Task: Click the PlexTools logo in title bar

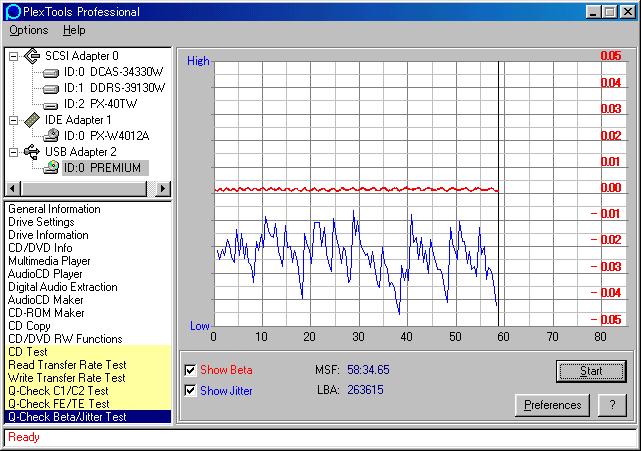Action: [12, 11]
